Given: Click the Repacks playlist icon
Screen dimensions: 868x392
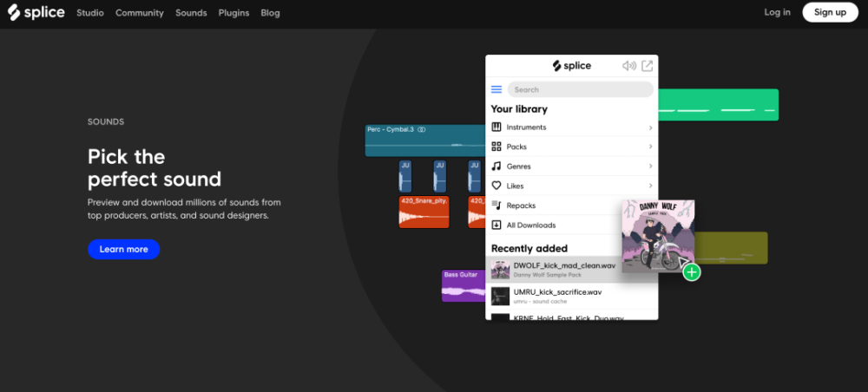Looking at the screenshot, I should coord(496,206).
